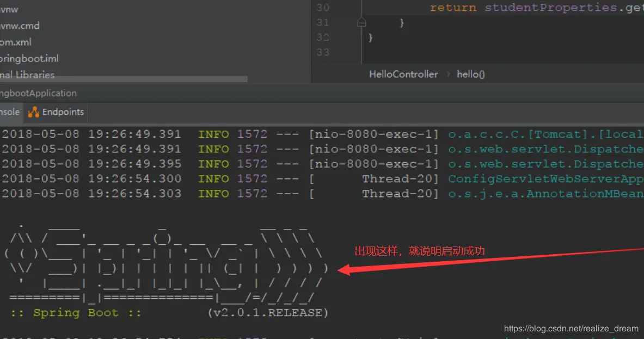Click the 'return studentProperties' code line
The height and width of the screenshot is (339, 644).
tap(536, 8)
